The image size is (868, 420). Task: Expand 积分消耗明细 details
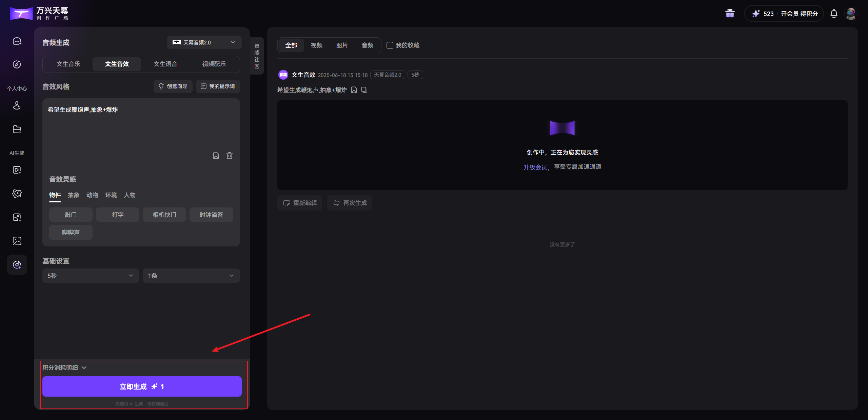click(64, 367)
